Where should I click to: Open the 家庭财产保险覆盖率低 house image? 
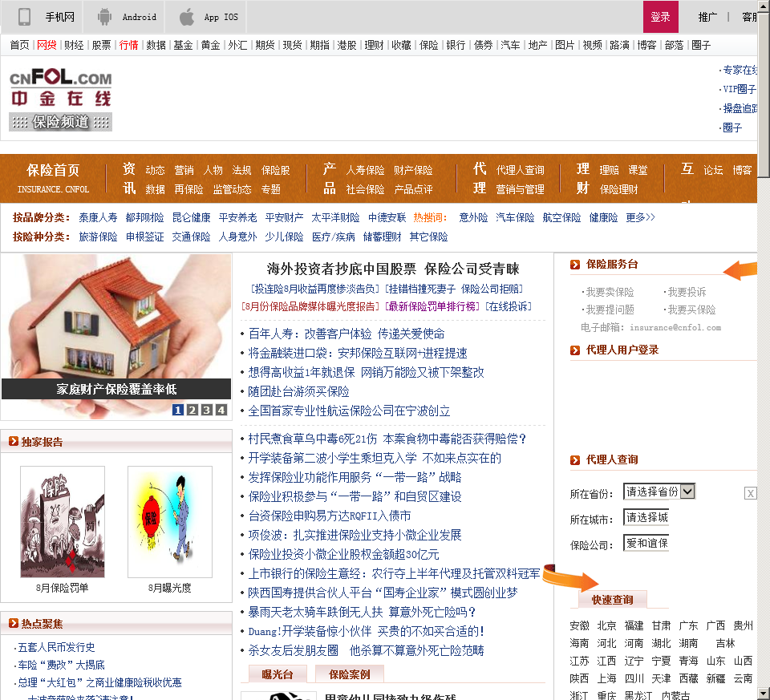[115, 336]
